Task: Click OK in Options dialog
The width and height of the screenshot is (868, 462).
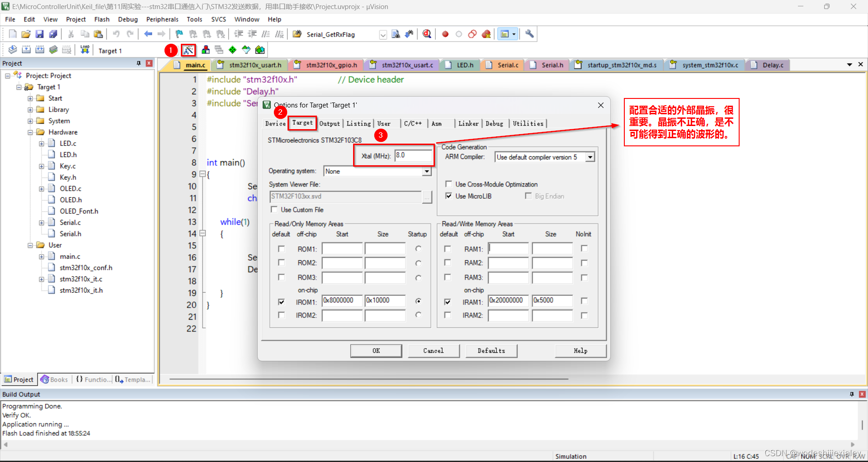Action: (376, 350)
